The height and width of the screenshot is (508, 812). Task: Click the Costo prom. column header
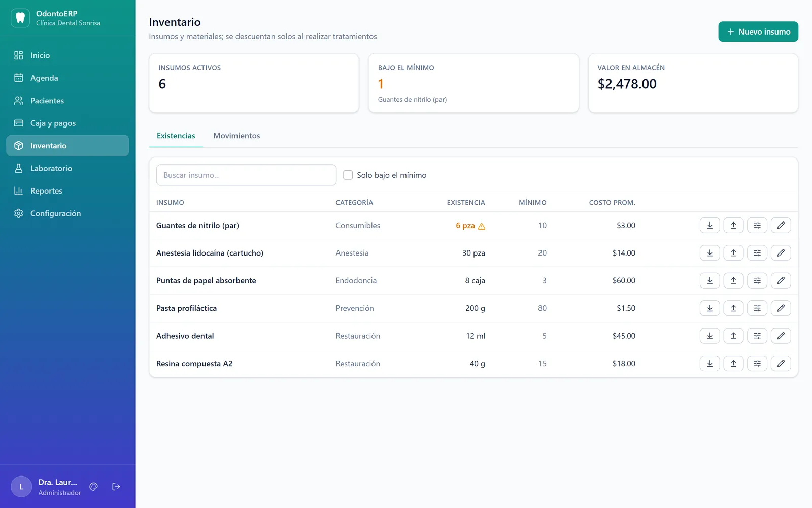tap(612, 202)
